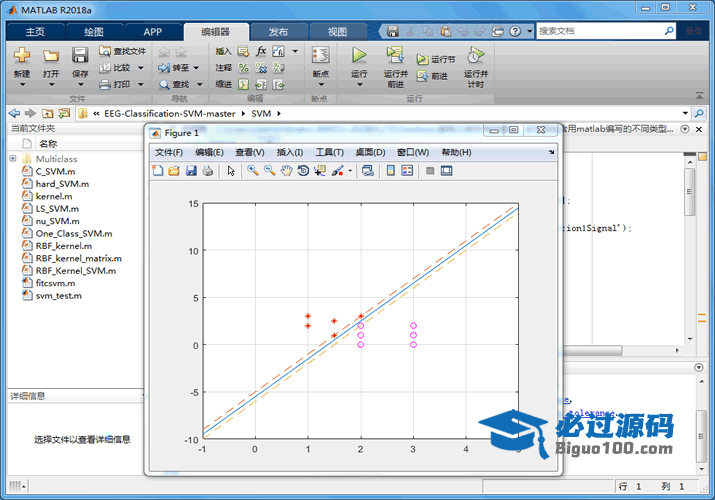Image resolution: width=715 pixels, height=500 pixels.
Task: Click Insert Legend icon in Figure toolbar
Action: coord(407,171)
